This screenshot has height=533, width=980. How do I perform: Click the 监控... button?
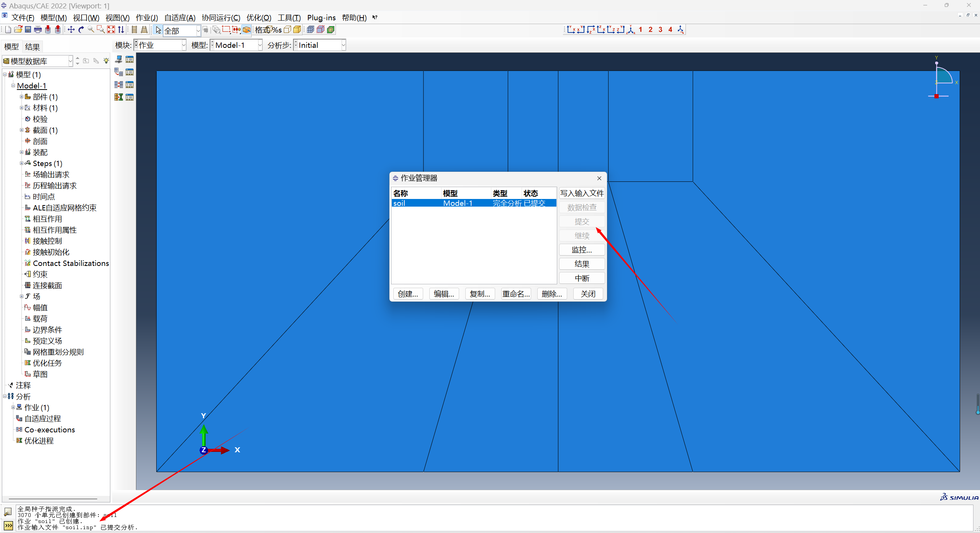coord(582,250)
